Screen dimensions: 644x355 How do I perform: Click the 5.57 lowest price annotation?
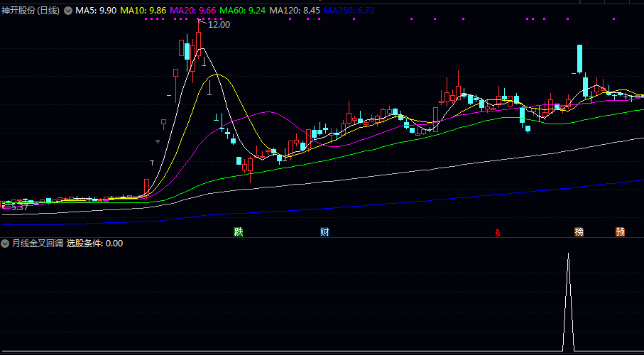click(x=18, y=207)
